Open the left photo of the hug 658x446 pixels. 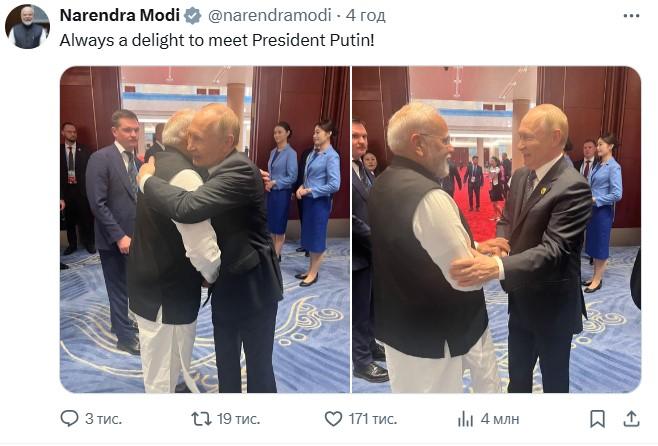pos(205,230)
